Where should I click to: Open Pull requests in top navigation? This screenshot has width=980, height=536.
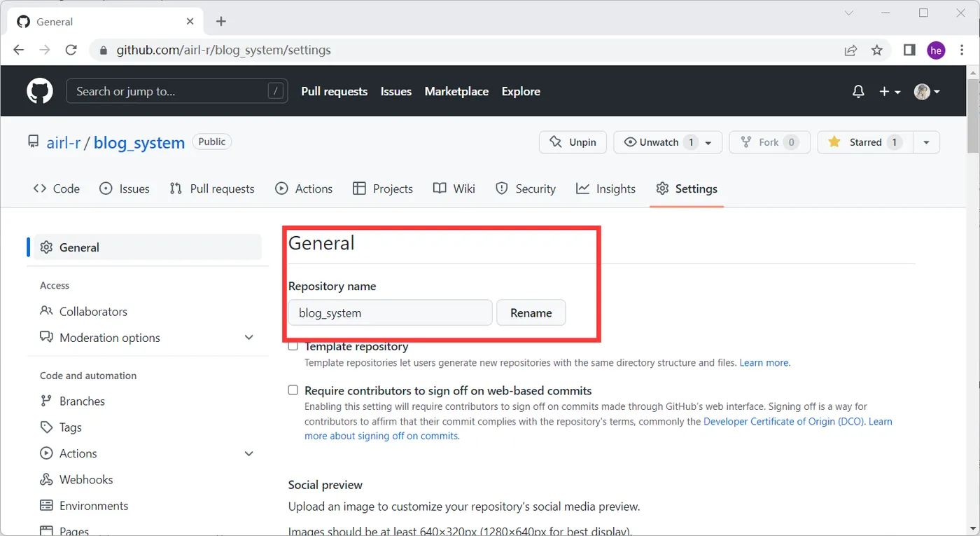[334, 91]
